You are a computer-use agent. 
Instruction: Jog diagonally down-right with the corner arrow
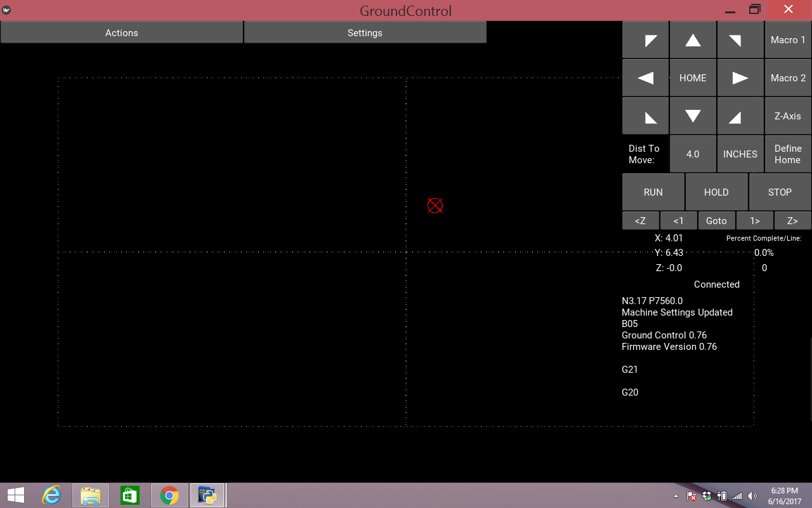point(740,116)
